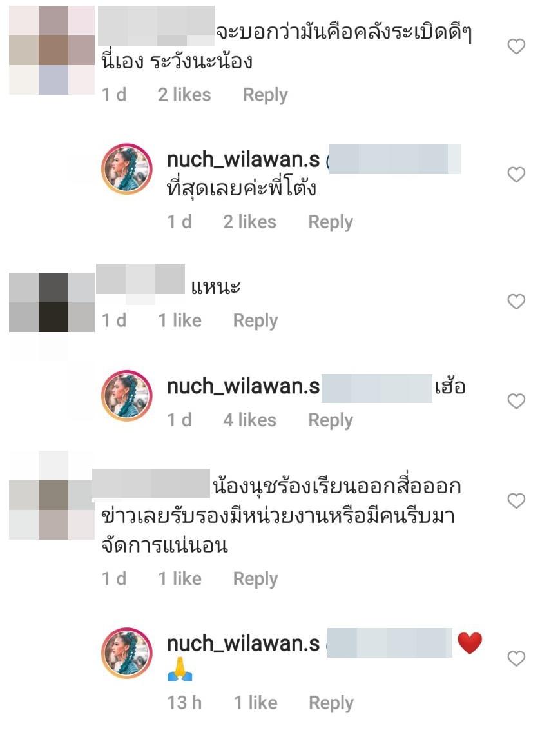Screen dimensions: 560x735
Task: Open nuch_wilawan.s avatar on first reply
Action: [127, 169]
